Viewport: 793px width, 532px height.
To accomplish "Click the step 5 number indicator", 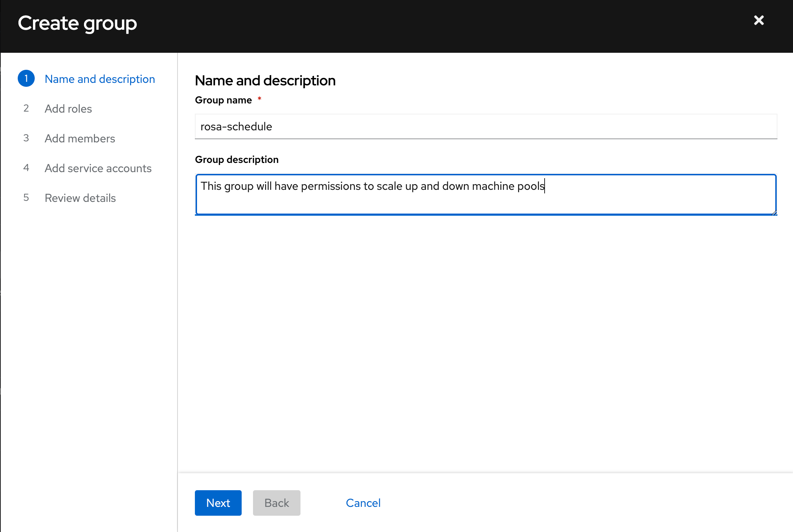I will (x=26, y=198).
